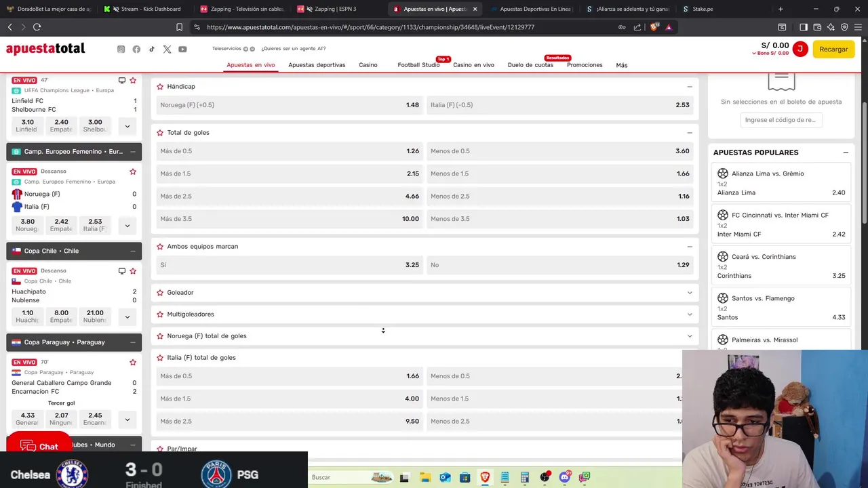Click the Brave Shields lion icon
The image size is (868, 488).
654,27
